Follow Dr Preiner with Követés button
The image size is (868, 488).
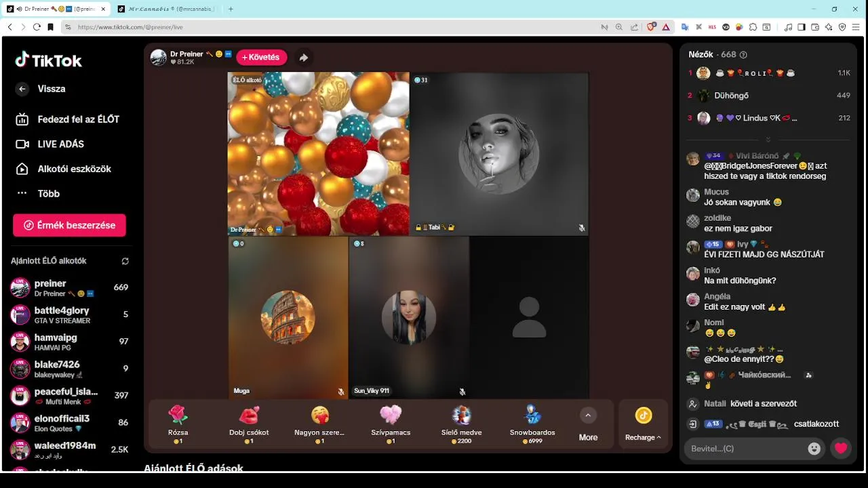tap(261, 58)
